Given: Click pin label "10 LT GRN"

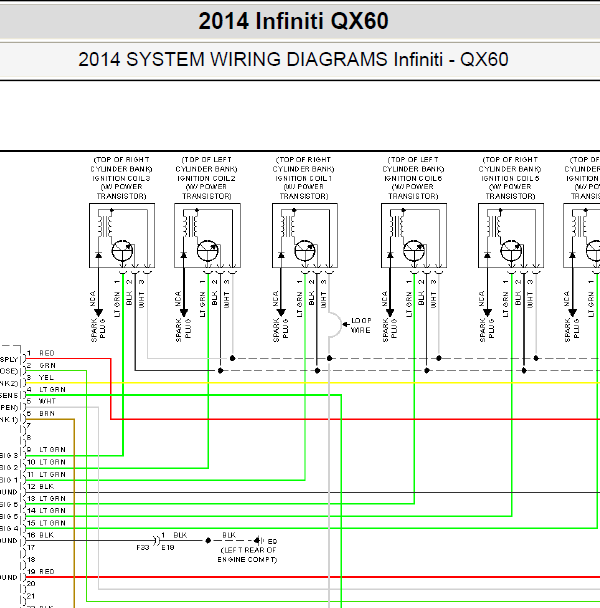Looking at the screenshot, I should click(46, 462).
